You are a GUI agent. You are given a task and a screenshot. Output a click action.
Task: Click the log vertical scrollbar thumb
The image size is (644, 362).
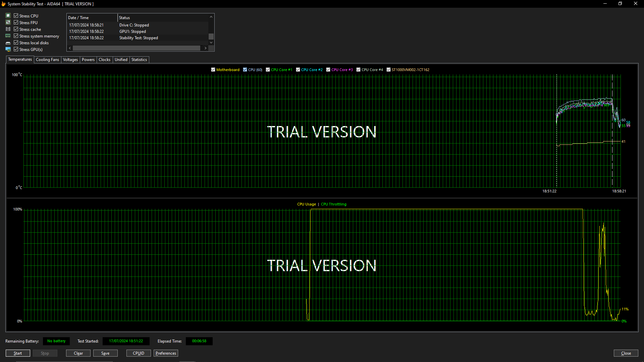(x=211, y=36)
